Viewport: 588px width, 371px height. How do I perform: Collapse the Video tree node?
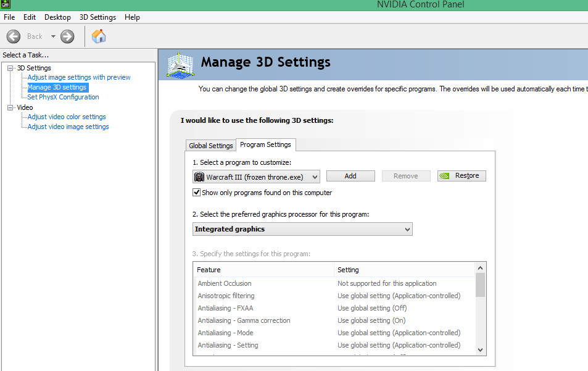coord(10,107)
